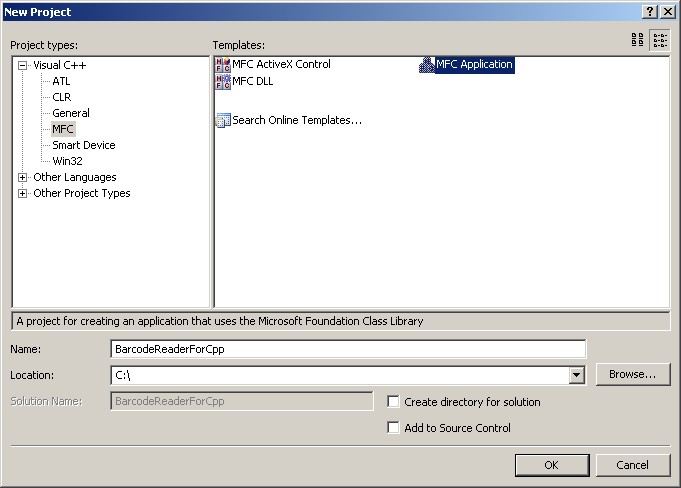
Task: Open the Location dropdown list
Action: tap(576, 375)
